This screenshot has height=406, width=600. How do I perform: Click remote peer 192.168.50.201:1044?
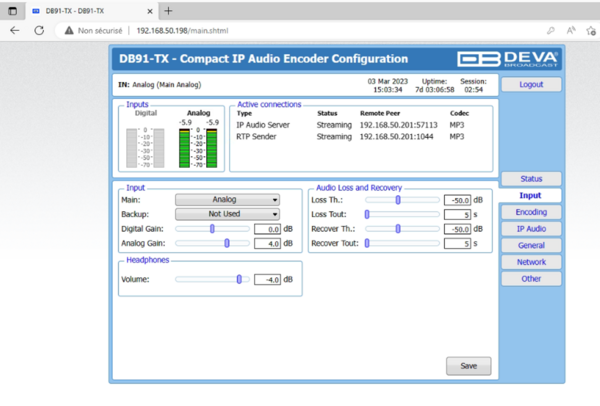click(396, 137)
